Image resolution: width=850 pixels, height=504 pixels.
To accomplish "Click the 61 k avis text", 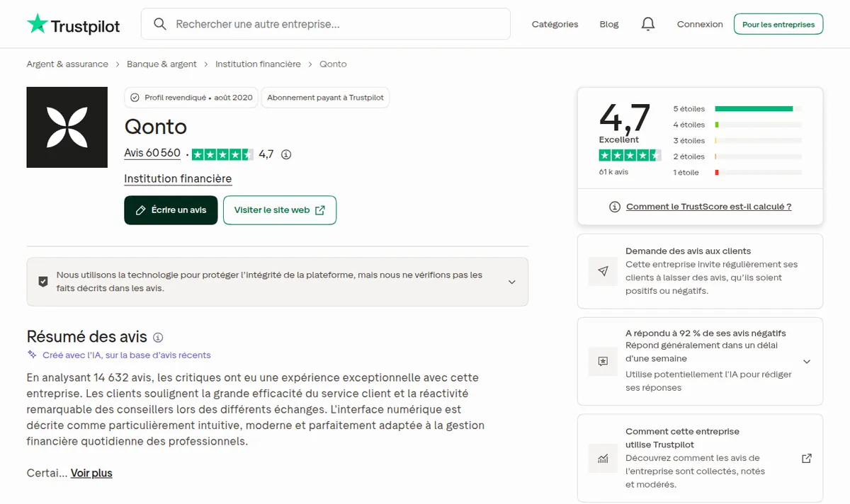I will [613, 172].
